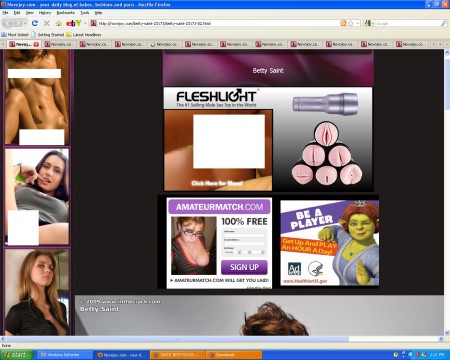
Task: Reload the page with the refresh icon
Action: pyautogui.click(x=35, y=23)
